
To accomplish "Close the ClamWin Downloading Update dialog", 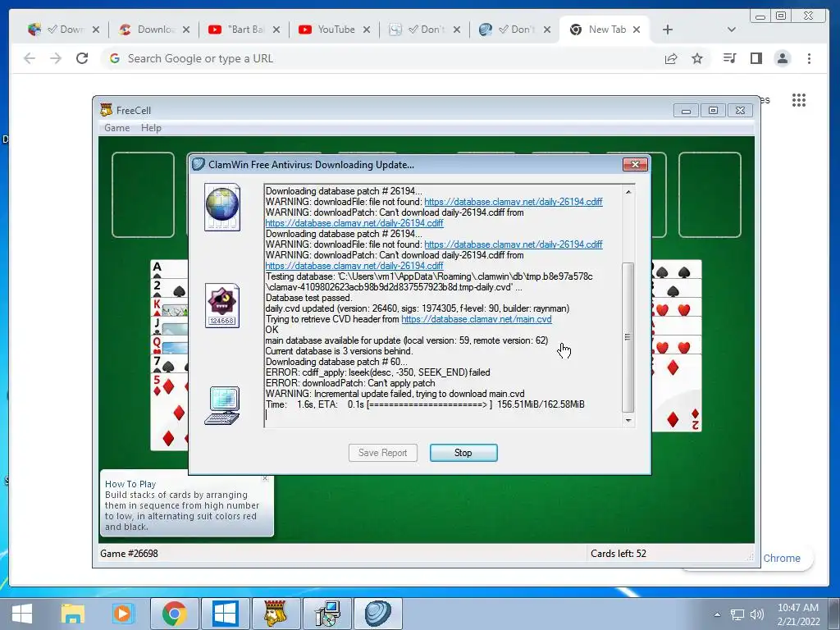I will (x=635, y=164).
